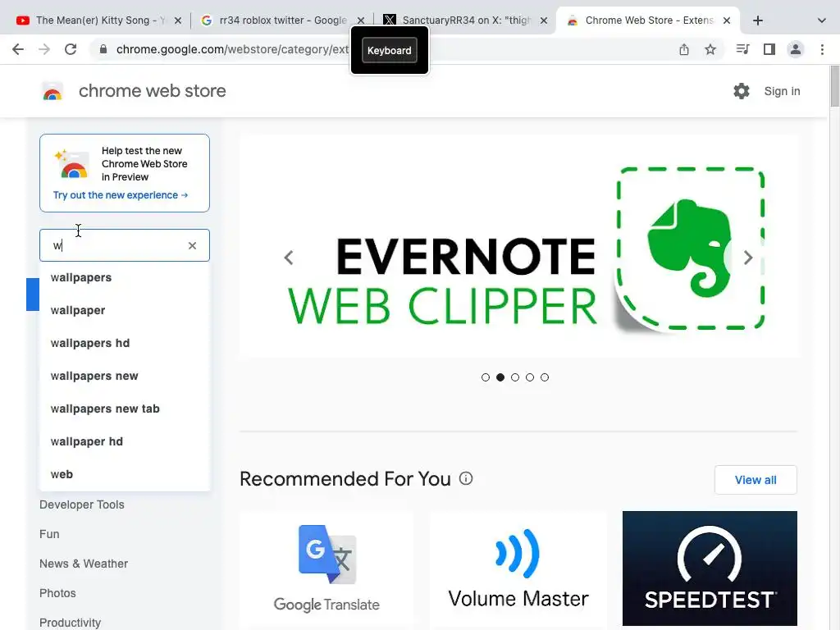Click View all button
Image resolution: width=840 pixels, height=630 pixels.
756,479
